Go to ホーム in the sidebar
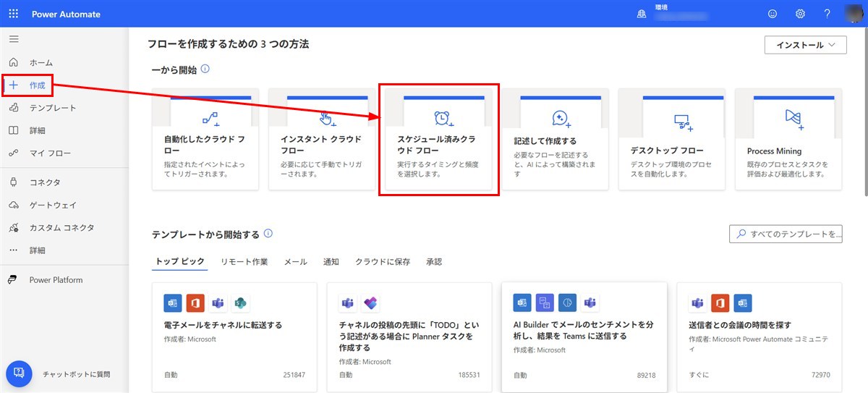The height and width of the screenshot is (393, 868). 41,63
